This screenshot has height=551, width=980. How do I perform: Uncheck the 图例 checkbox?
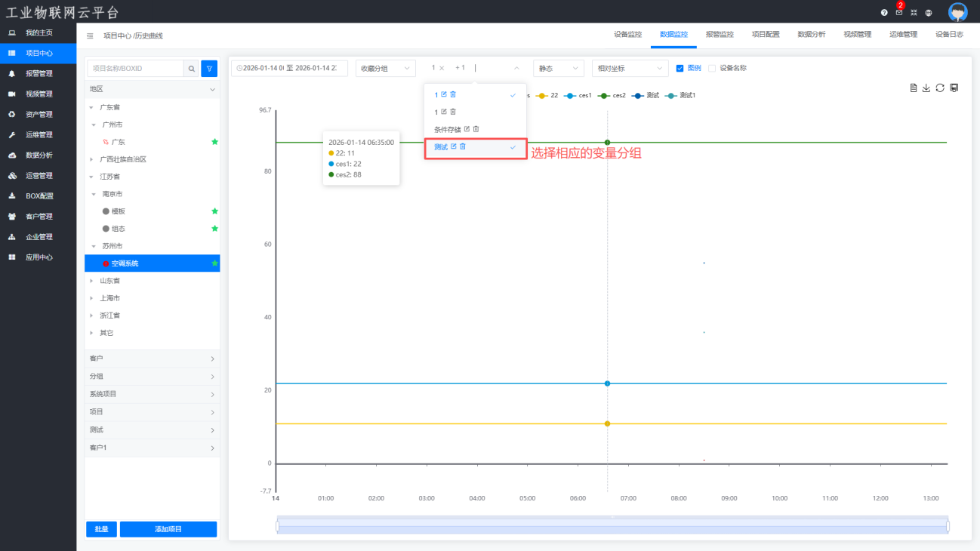pyautogui.click(x=680, y=68)
